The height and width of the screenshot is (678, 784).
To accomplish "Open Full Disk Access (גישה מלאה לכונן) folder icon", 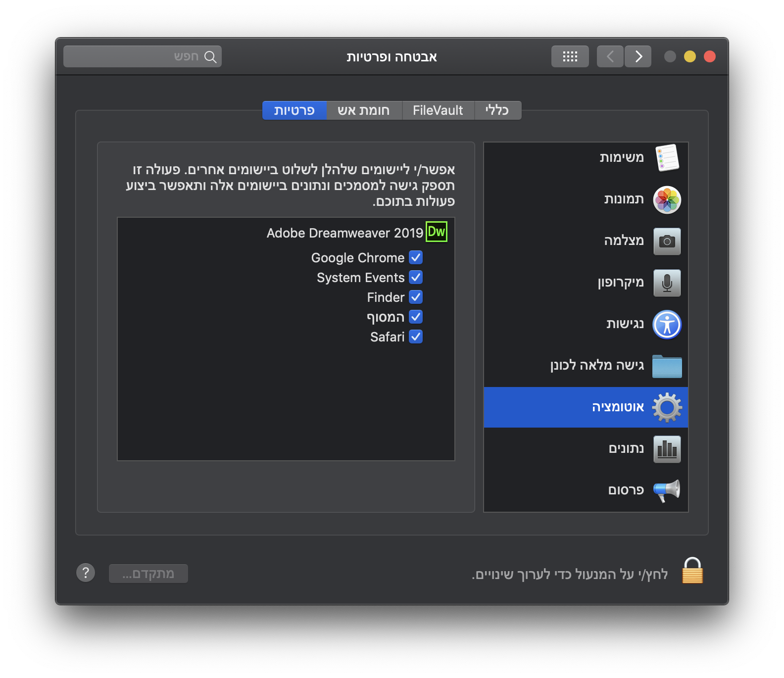I will point(667,366).
